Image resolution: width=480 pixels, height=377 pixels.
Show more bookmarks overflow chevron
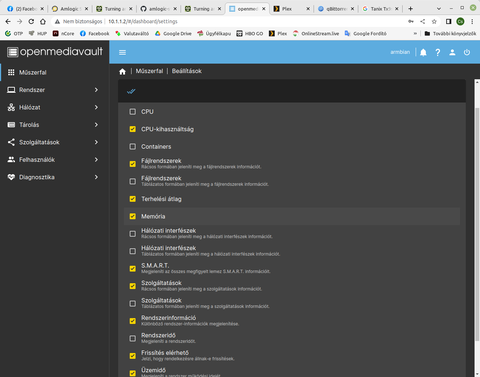(415, 33)
